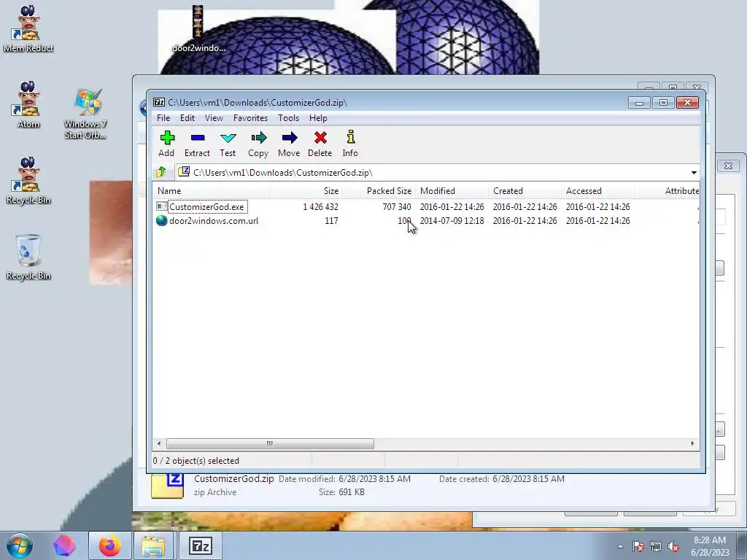The height and width of the screenshot is (560, 747).
Task: Click the scroll left arrow
Action: point(159,444)
